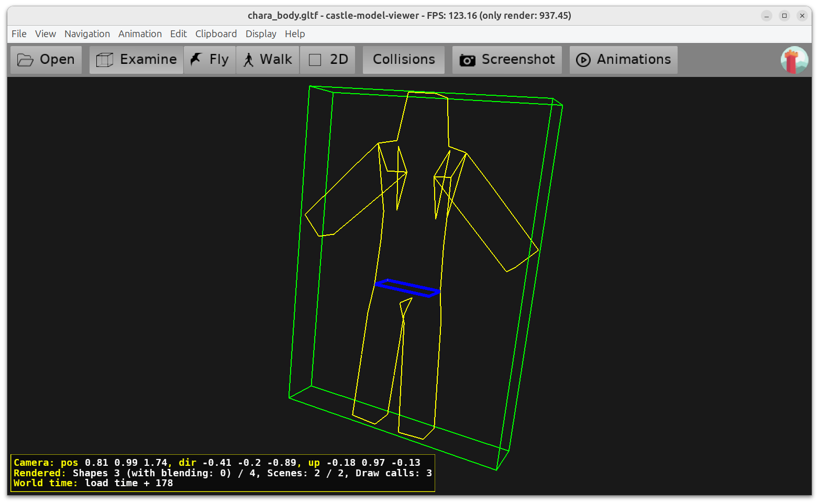Open the File menu
The width and height of the screenshot is (819, 504).
[x=19, y=33]
